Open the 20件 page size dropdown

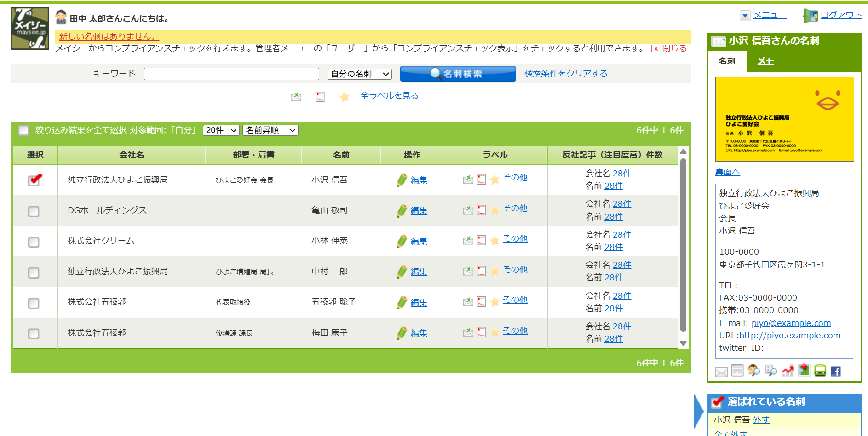[x=221, y=130]
